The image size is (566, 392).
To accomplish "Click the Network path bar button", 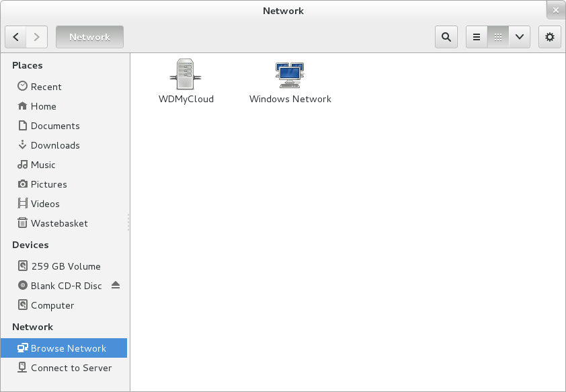I will [x=89, y=37].
